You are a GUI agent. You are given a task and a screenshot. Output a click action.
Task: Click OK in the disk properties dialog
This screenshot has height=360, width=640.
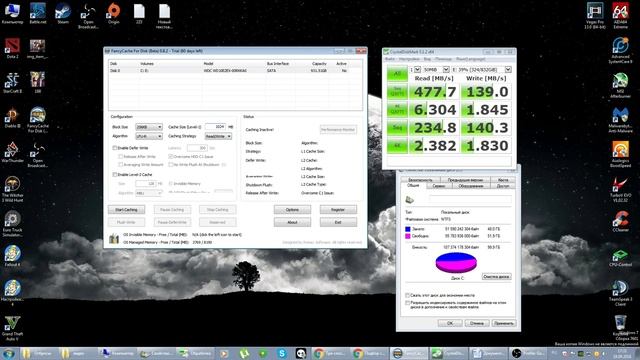click(x=450, y=323)
